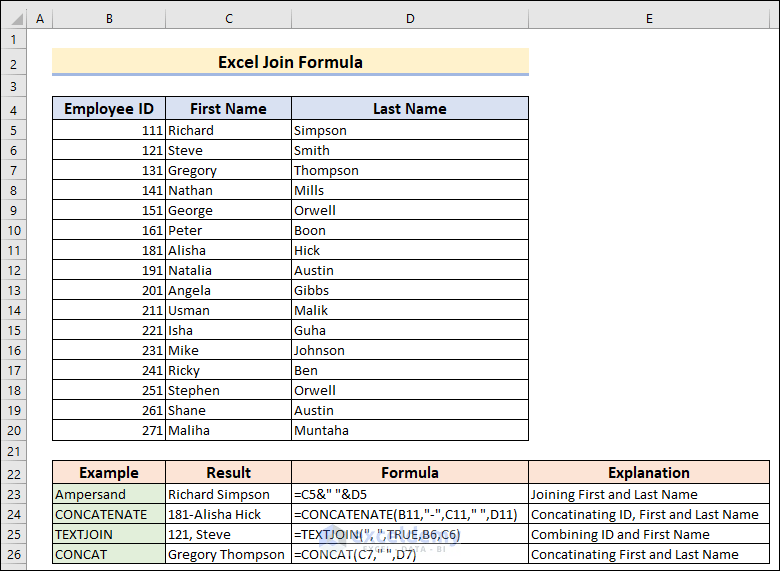Select the 'Gibbs' cell

[x=410, y=290]
